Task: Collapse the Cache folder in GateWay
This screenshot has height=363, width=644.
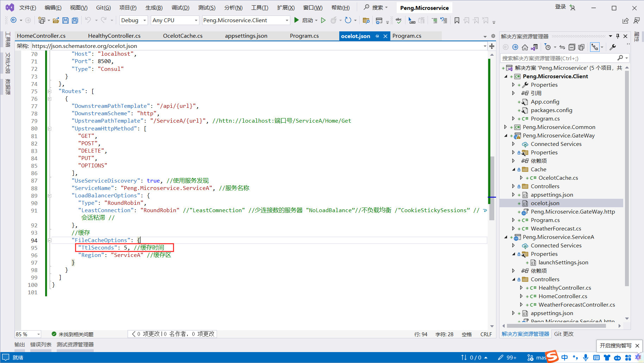Action: click(513, 169)
